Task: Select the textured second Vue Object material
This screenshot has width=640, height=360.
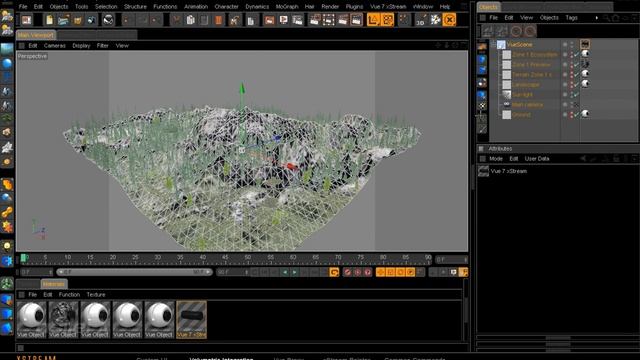Action: pos(63,320)
